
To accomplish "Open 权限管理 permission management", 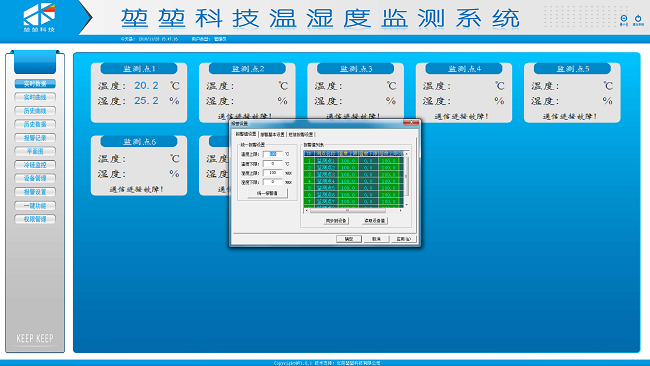I will pos(35,219).
